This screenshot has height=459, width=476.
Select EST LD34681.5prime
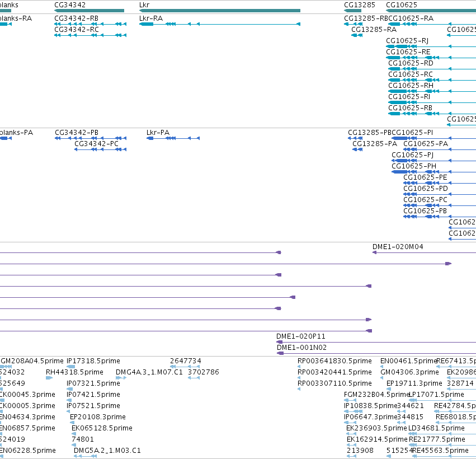[436, 428]
